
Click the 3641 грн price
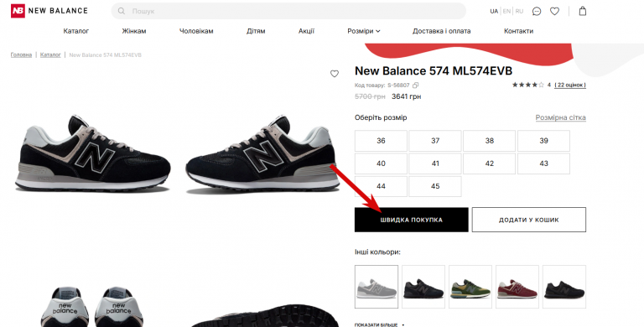tap(406, 96)
